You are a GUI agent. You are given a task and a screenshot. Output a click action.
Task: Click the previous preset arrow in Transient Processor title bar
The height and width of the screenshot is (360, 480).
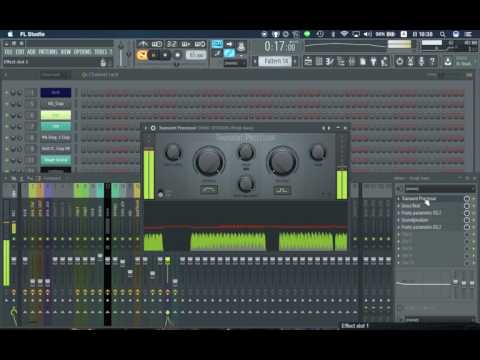point(323,128)
